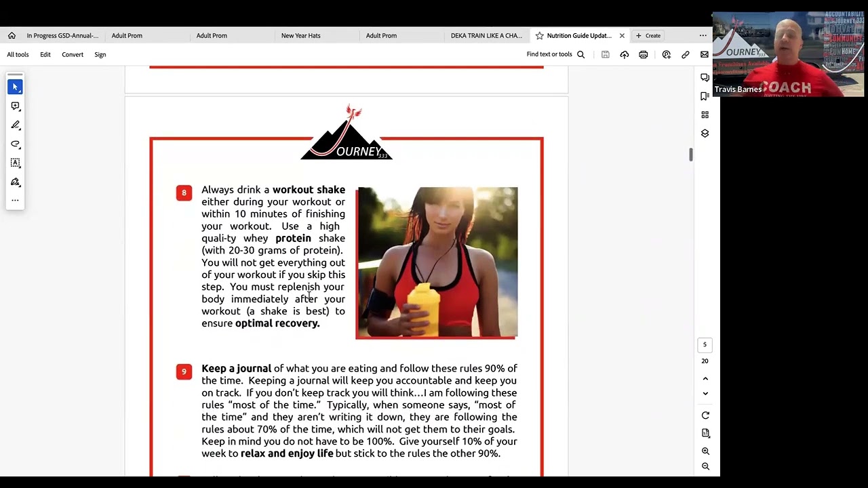Star the Nutrition Guide tab as favorite

(x=539, y=36)
